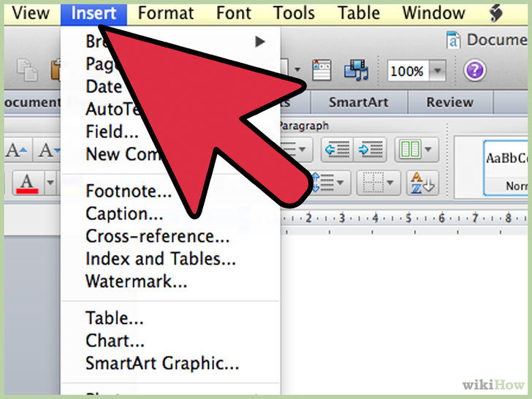Click the Grow Font icon
This screenshot has width=532, height=399.
[16, 151]
